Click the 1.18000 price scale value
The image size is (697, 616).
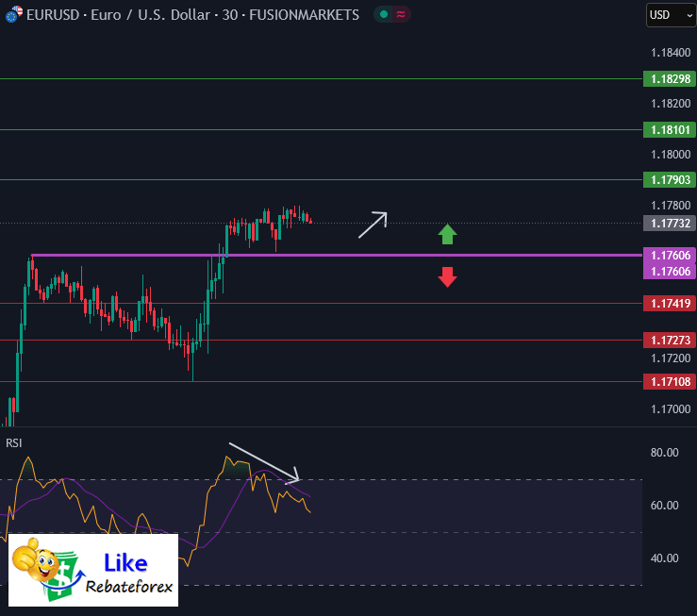click(x=671, y=155)
